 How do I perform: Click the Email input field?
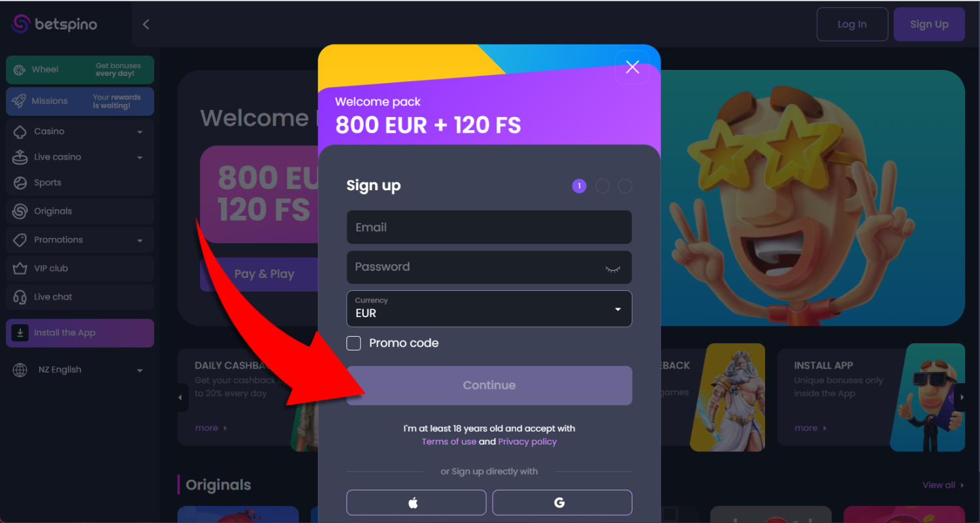click(489, 227)
